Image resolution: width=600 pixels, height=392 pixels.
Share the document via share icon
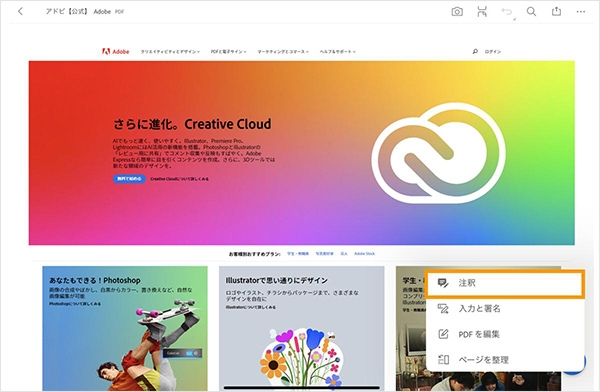[x=556, y=11]
